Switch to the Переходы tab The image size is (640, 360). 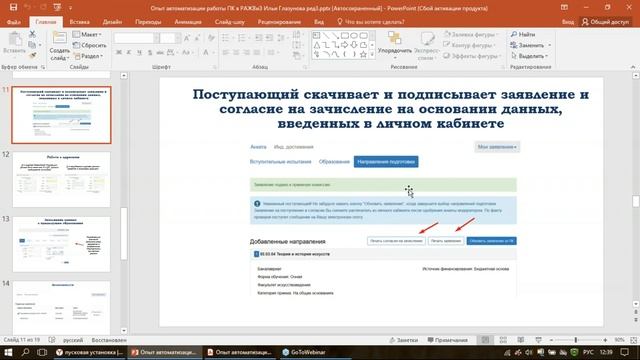[x=148, y=22]
